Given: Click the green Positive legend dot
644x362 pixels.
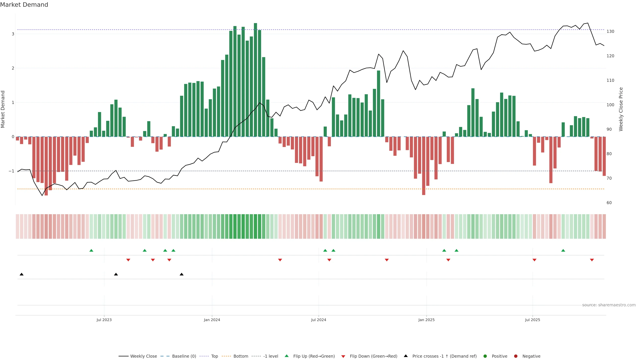Looking at the screenshot, I should point(485,356).
